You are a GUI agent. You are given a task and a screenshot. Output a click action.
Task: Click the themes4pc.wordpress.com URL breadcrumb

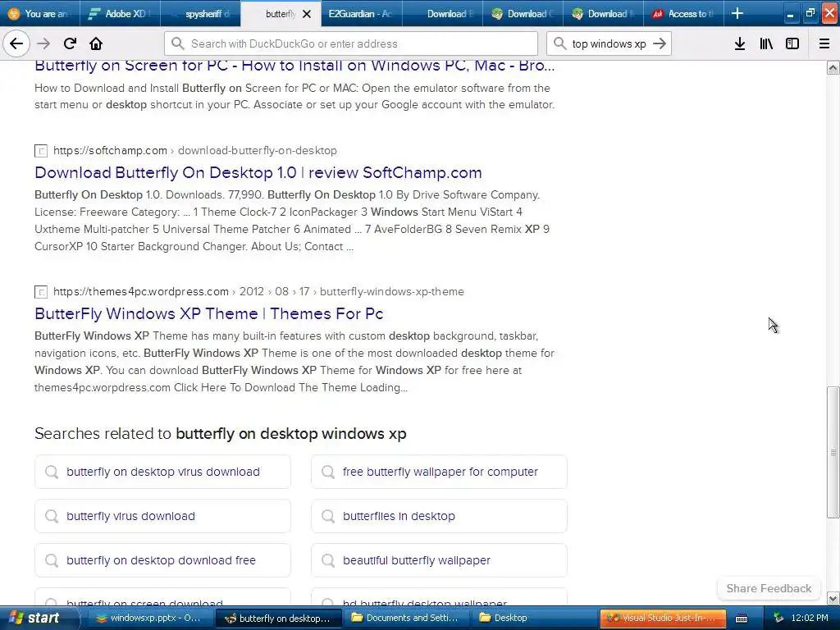(x=258, y=291)
